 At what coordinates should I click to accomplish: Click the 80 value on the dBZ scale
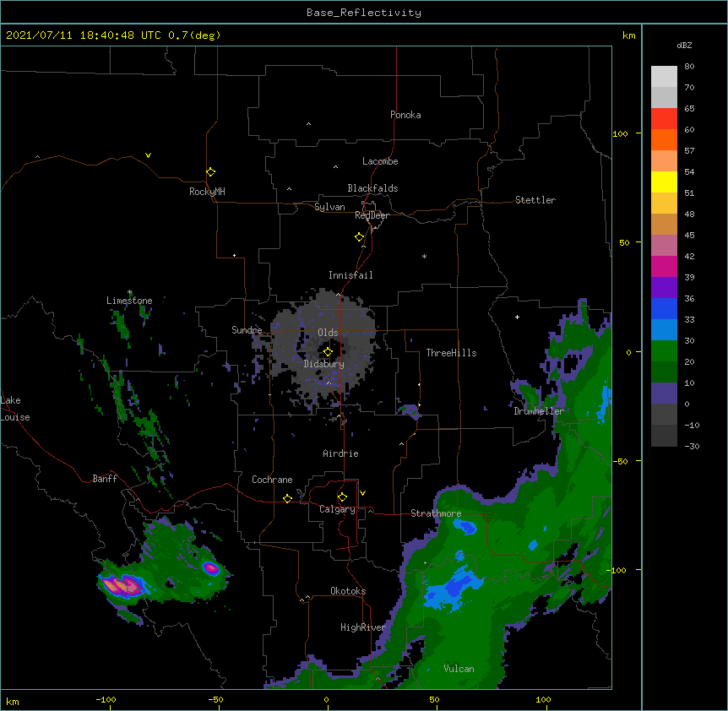[689, 66]
